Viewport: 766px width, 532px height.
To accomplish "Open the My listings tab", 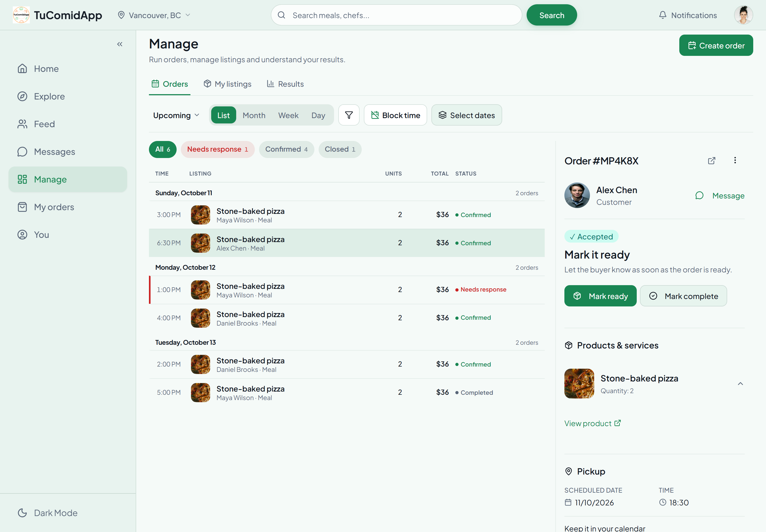I will 228,84.
